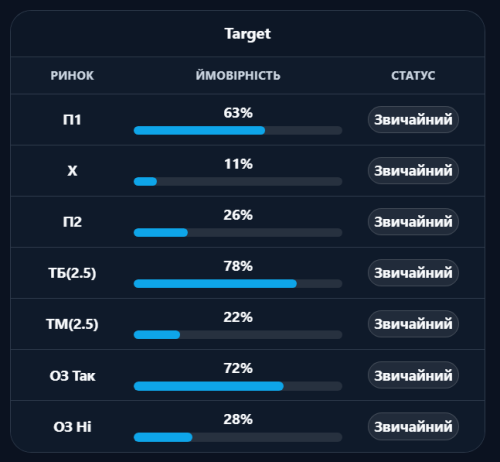
Task: Click the П2 26% progress bar
Action: click(238, 232)
